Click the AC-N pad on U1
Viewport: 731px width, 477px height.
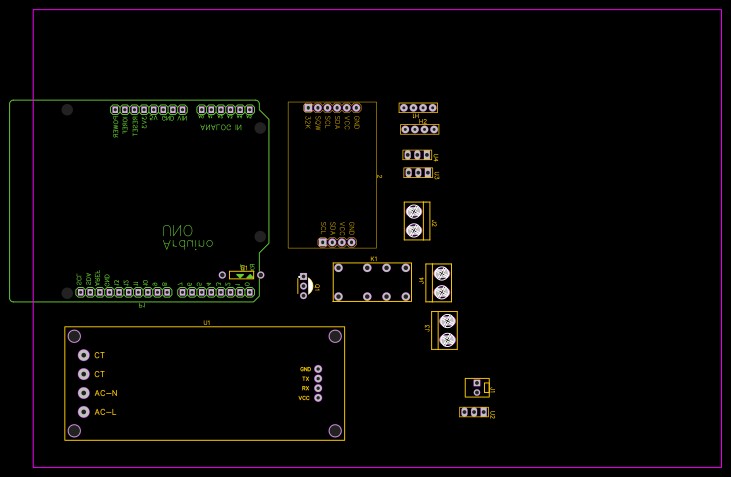83,393
